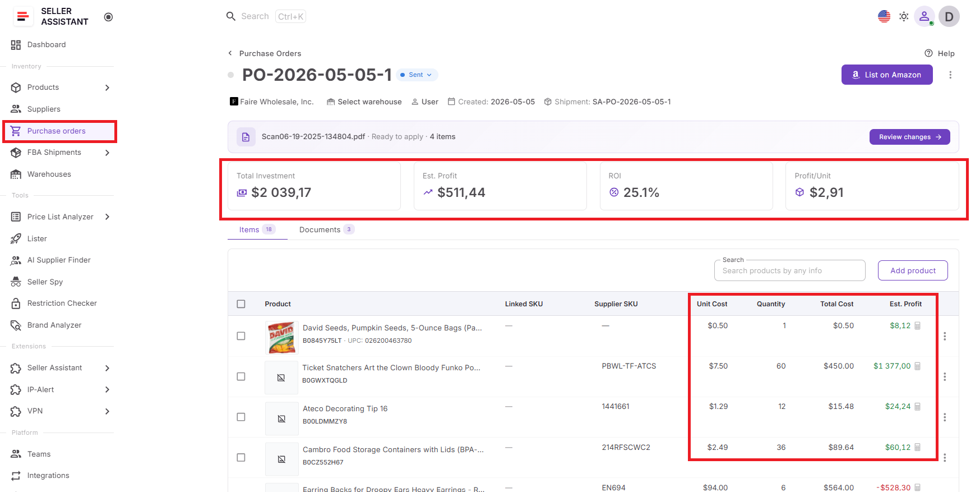Go back using the Purchase Orders arrow
This screenshot has width=980, height=492.
[x=230, y=53]
